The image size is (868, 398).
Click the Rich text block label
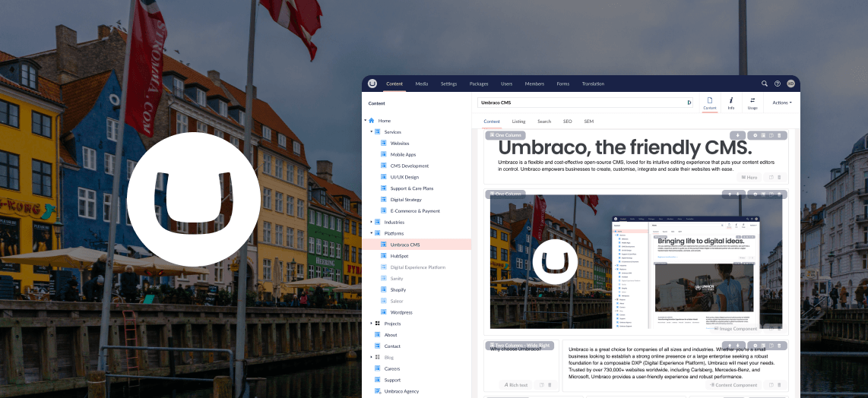pos(516,385)
